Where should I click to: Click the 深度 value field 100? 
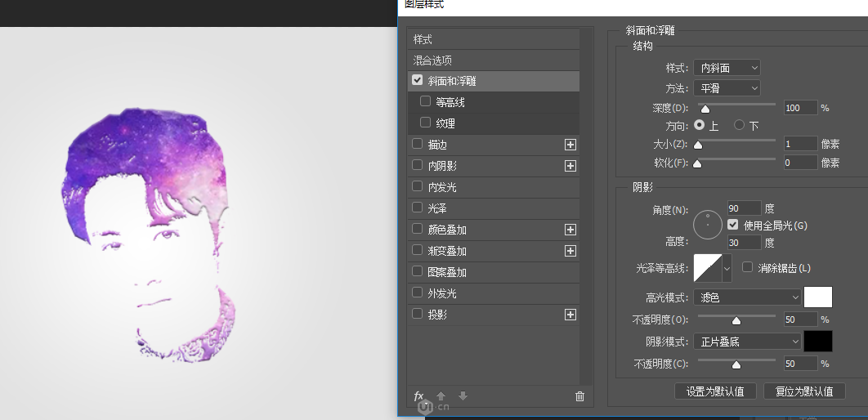[x=800, y=108]
